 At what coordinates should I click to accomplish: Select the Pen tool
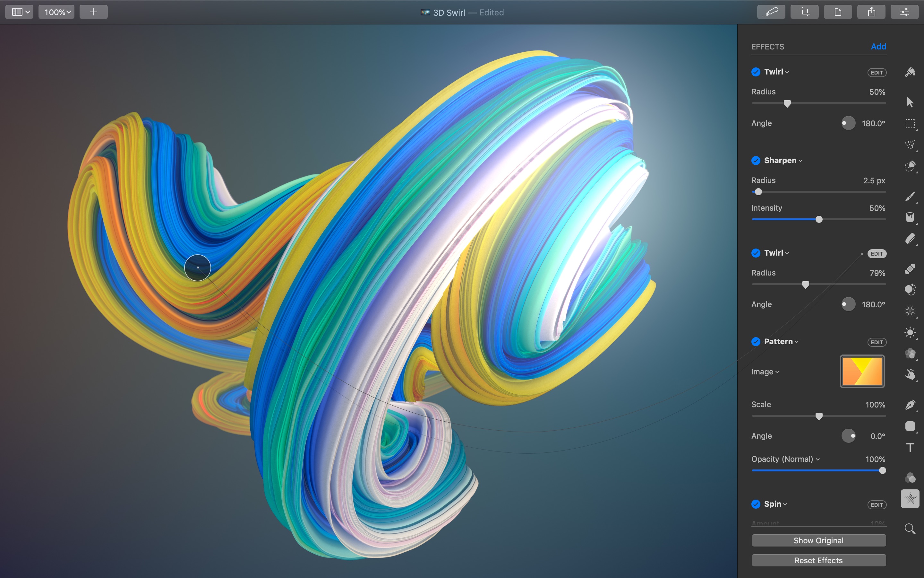[910, 405]
